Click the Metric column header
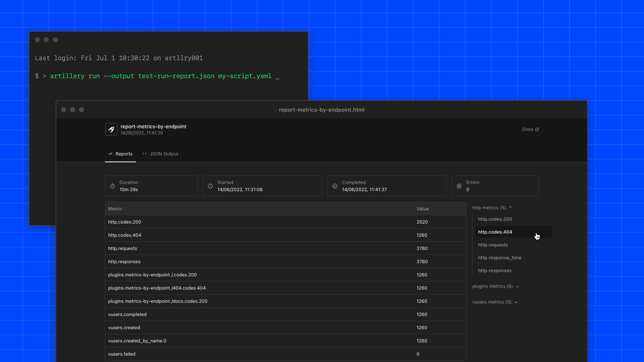This screenshot has height=362, width=644. [115, 209]
